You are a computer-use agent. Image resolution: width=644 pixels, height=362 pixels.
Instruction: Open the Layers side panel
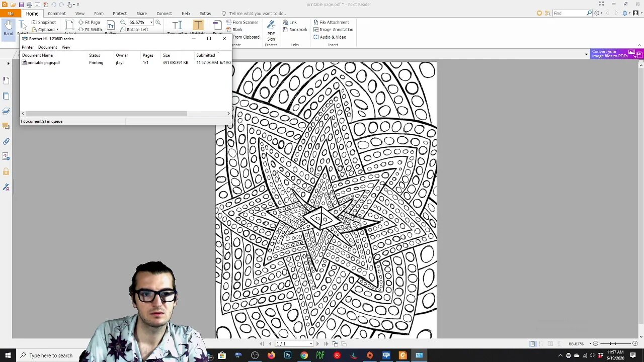(6, 111)
